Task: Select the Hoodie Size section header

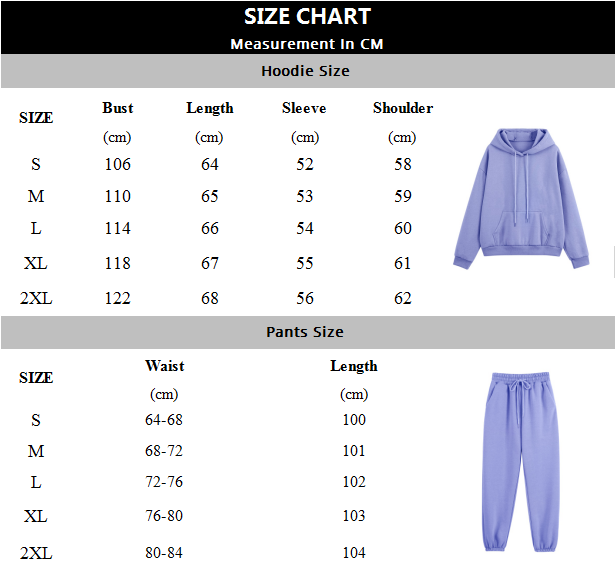Action: 308,71
